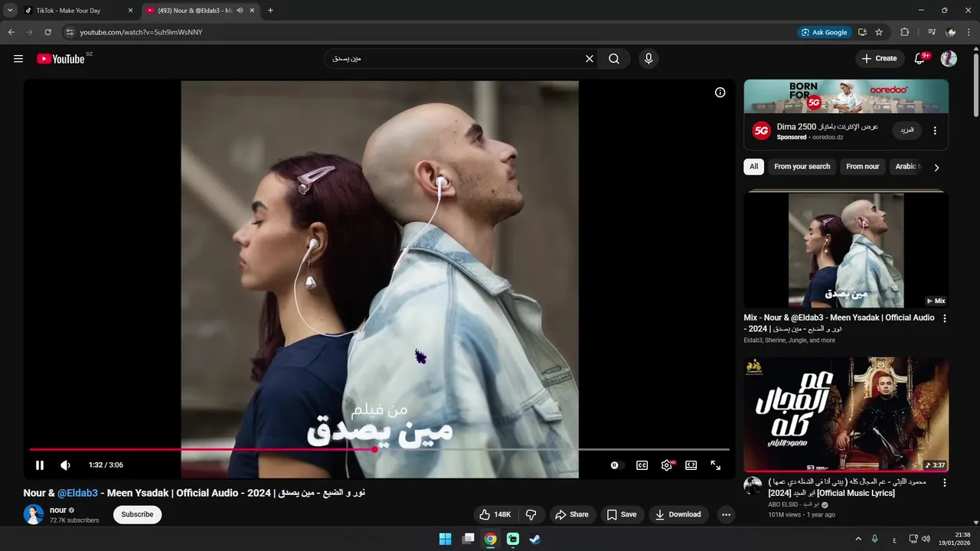Open عم المجال كله video thumbnail
This screenshot has width=980, height=551.
coord(846,414)
